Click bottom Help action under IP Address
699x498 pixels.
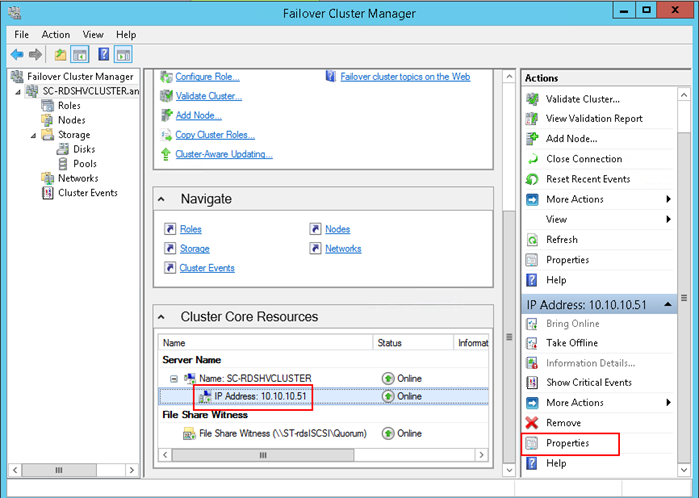click(556, 463)
